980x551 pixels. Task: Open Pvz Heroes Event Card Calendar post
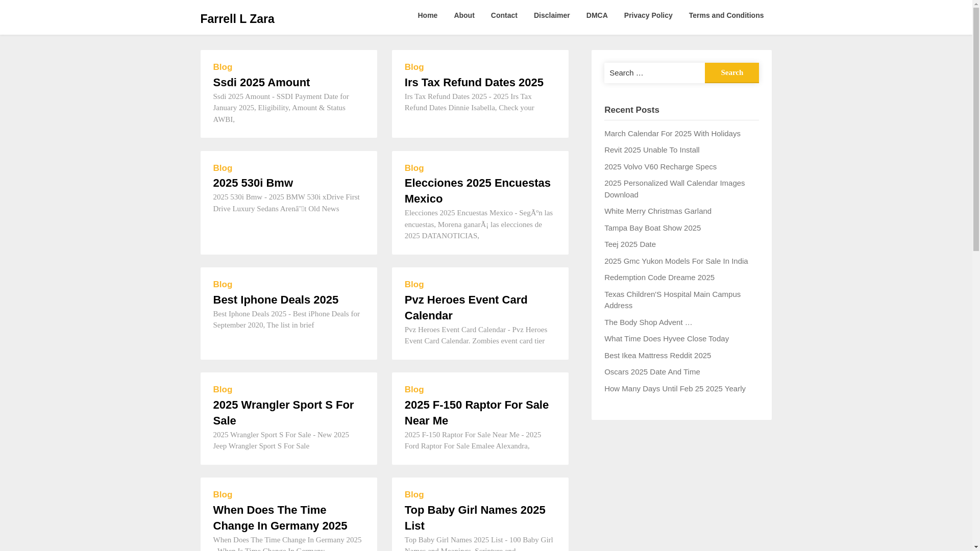point(466,308)
